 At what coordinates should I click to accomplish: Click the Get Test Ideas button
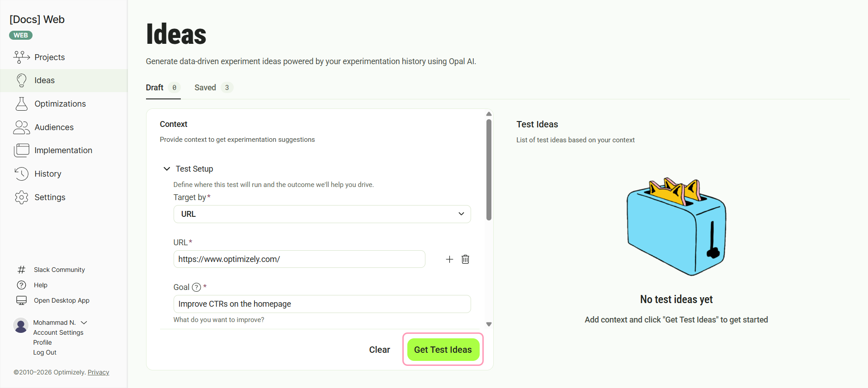coord(443,350)
